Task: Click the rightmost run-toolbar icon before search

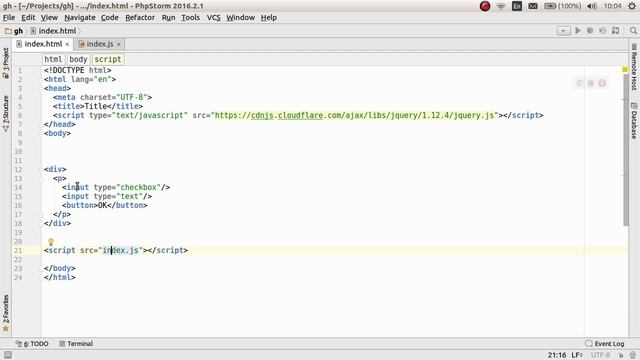Action: [x=616, y=31]
